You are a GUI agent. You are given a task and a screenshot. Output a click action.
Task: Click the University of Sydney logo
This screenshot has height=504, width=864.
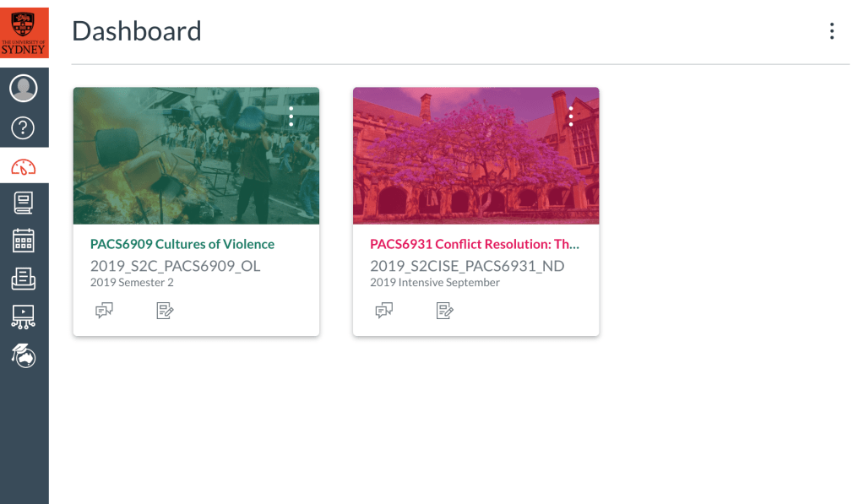(x=24, y=33)
